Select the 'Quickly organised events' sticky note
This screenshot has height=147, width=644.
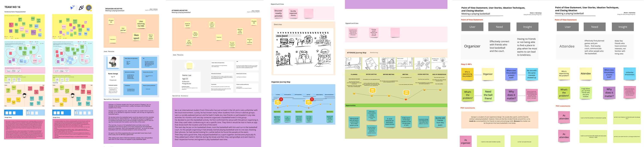point(293,13)
